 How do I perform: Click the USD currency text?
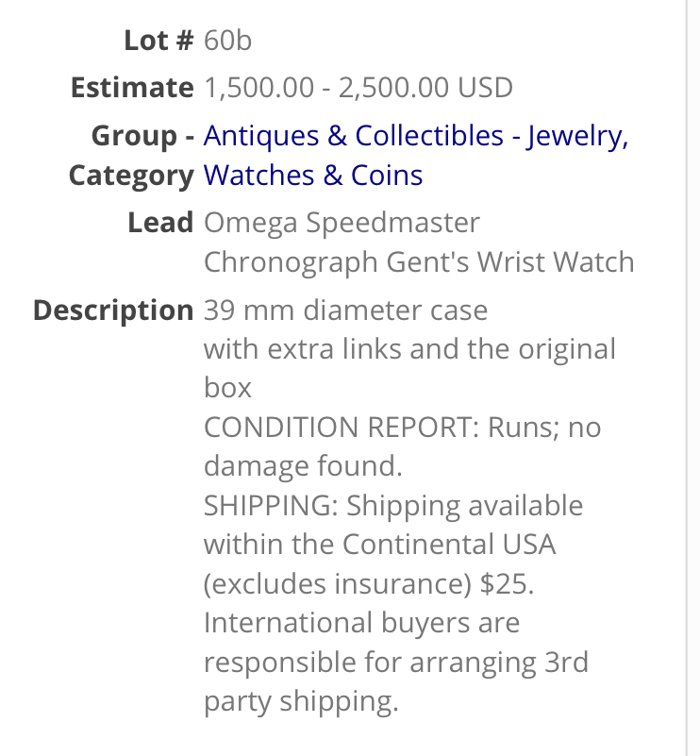(485, 89)
